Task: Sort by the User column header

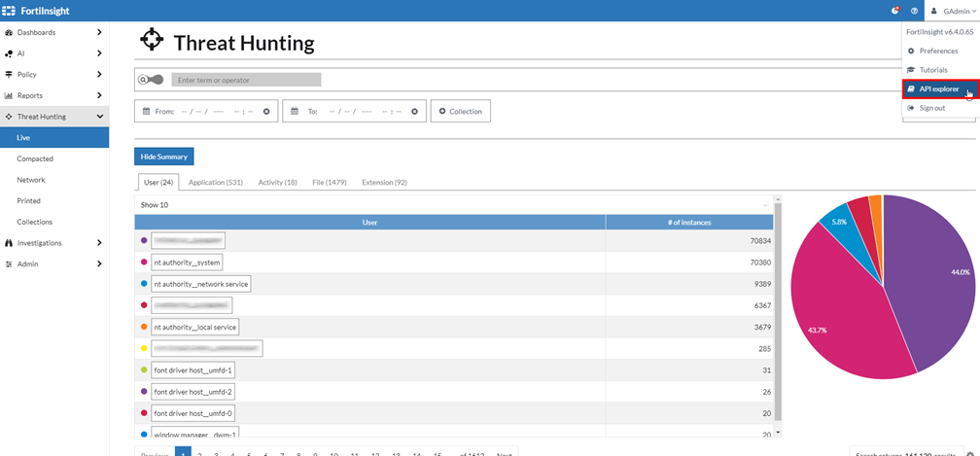Action: click(370, 222)
